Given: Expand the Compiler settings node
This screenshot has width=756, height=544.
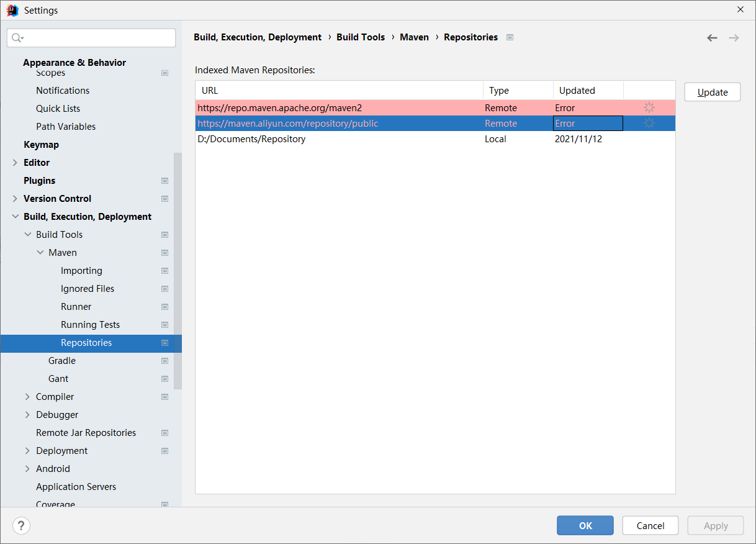Looking at the screenshot, I should click(27, 397).
